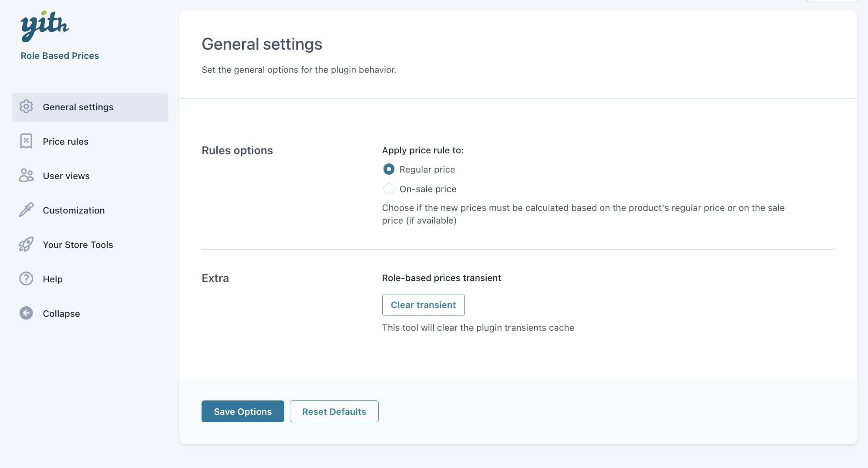The height and width of the screenshot is (468, 868).
Task: Go to the User views section
Action: coord(66,176)
